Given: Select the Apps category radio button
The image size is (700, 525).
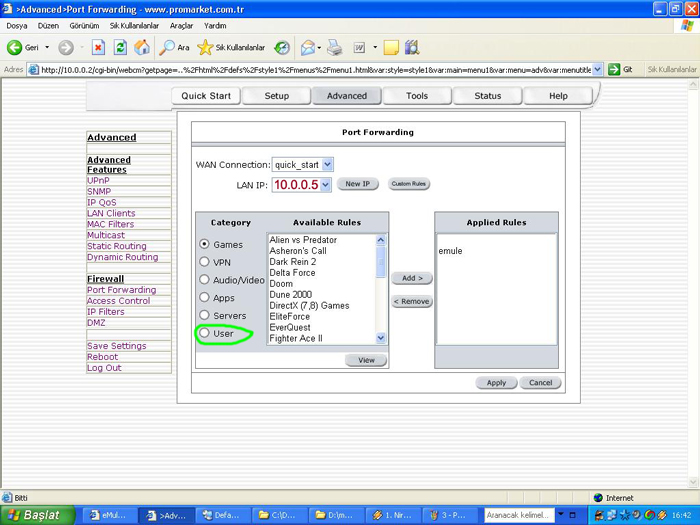Looking at the screenshot, I should (204, 297).
